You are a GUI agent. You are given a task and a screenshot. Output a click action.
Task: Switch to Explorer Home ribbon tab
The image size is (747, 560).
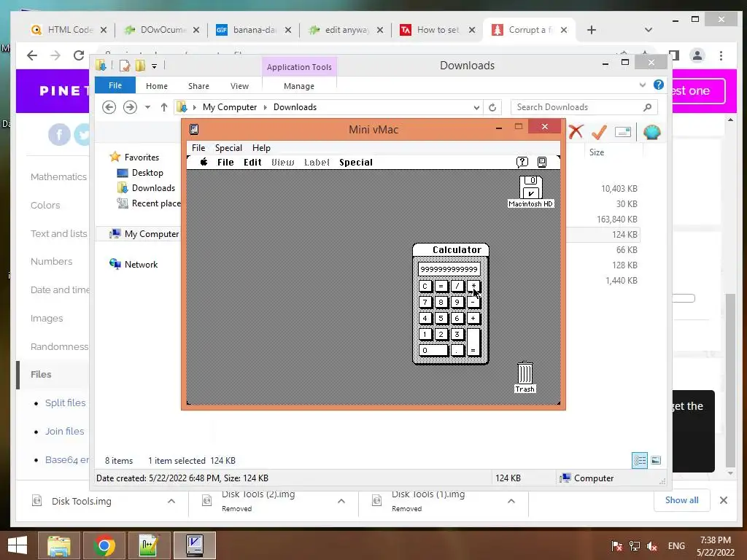[157, 86]
